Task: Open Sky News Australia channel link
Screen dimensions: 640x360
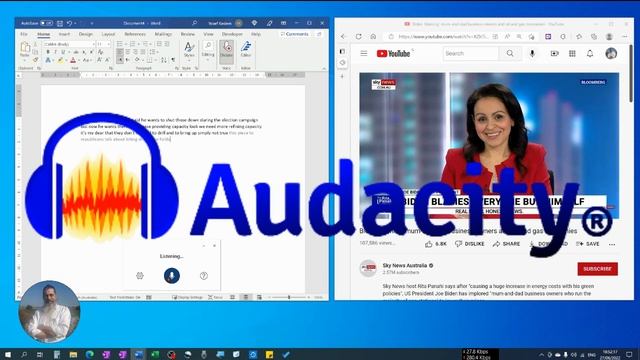Action: 404,265
